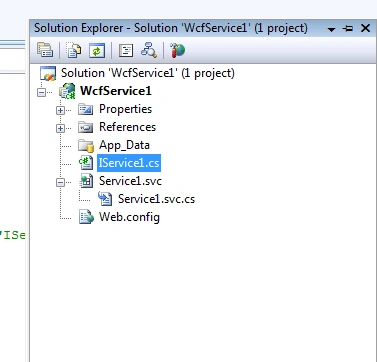Click the IService1.cs C# file icon
The height and width of the screenshot is (362, 377).
pyautogui.click(x=86, y=163)
